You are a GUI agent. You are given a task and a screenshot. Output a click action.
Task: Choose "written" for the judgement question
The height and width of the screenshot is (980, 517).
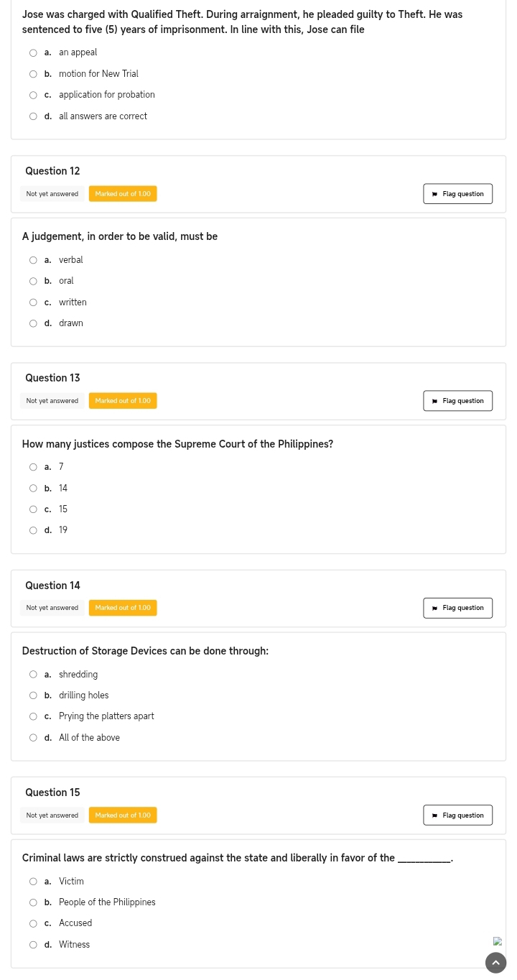[x=33, y=302]
